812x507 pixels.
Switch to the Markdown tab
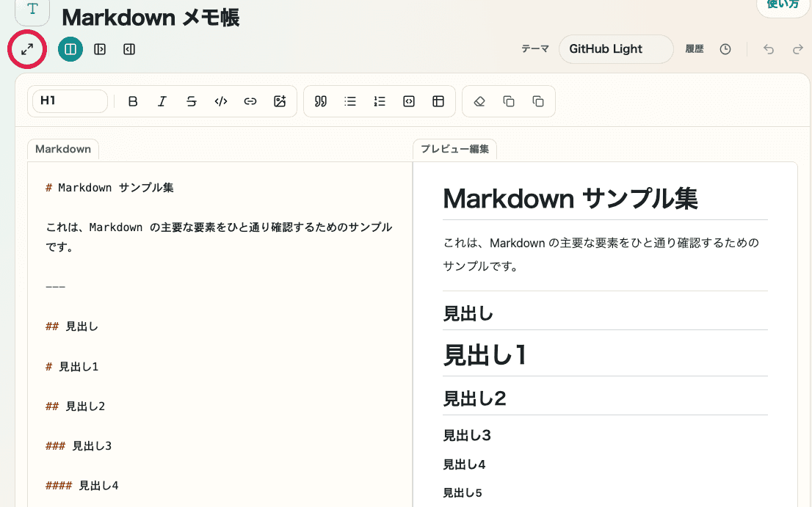point(62,149)
